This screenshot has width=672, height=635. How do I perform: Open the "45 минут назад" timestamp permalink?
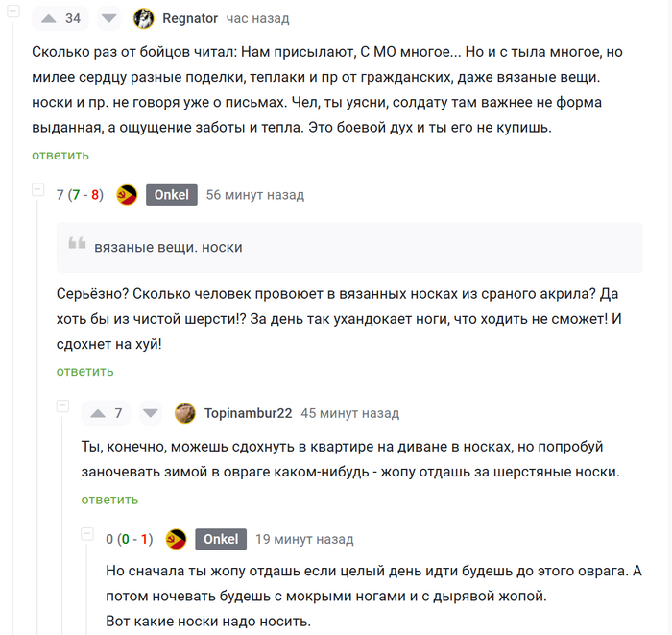tap(349, 413)
